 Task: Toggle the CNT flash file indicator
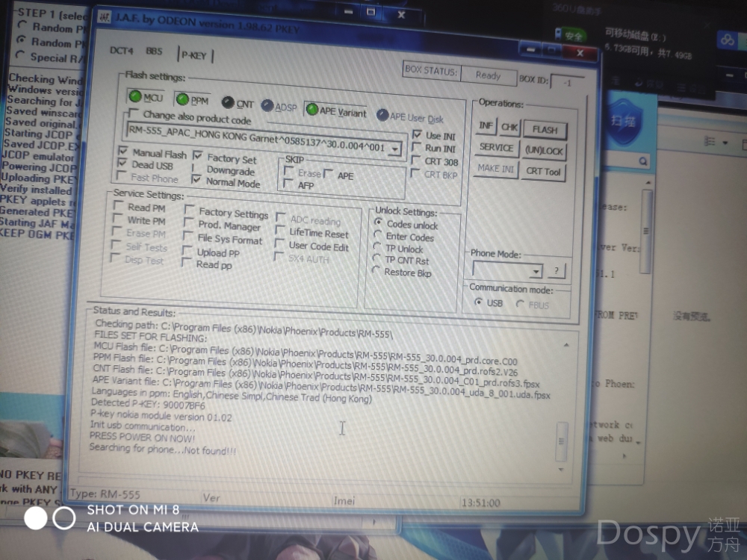[228, 102]
